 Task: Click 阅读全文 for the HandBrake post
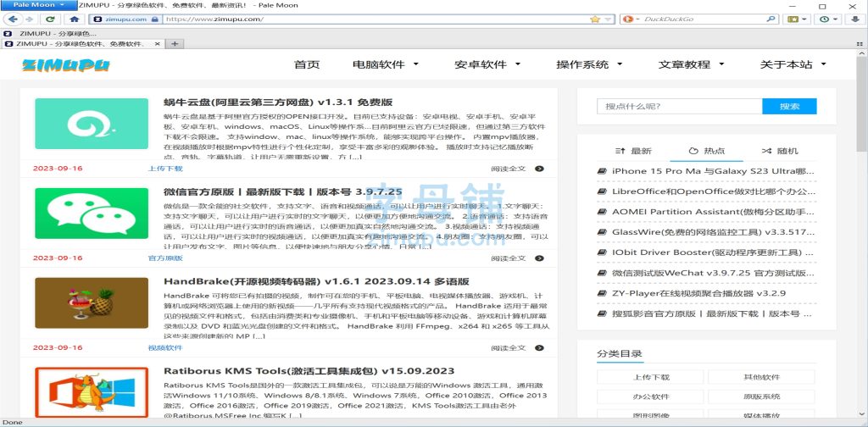tap(517, 347)
